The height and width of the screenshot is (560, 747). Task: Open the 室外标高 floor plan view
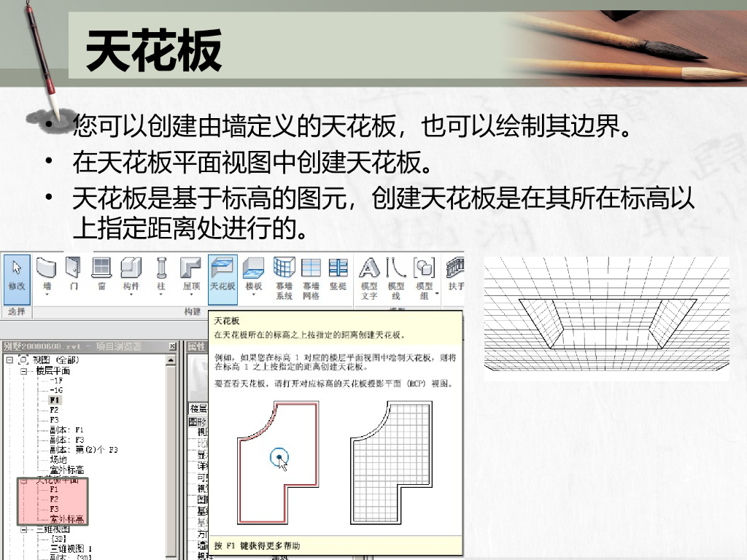click(66, 470)
